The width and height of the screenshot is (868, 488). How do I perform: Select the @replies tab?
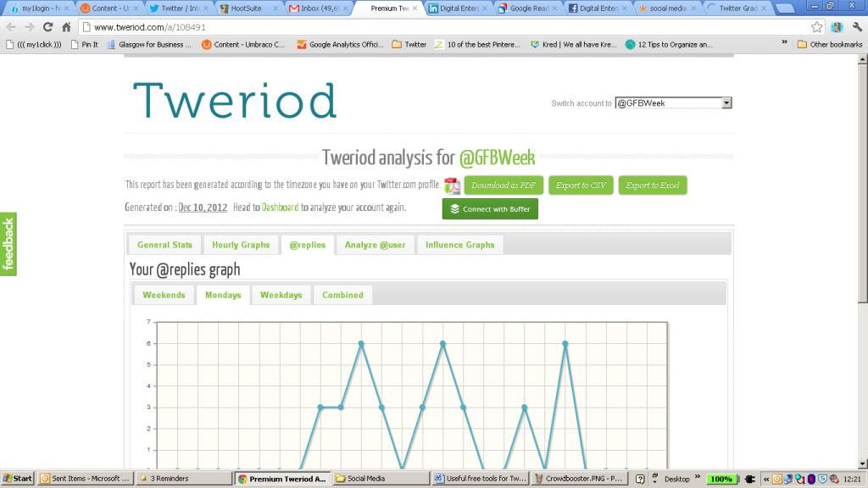point(307,245)
